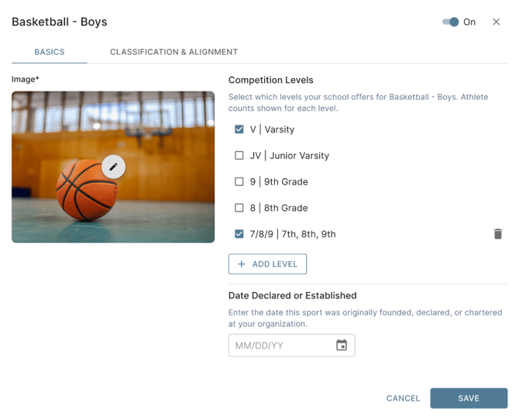Enable the 9 | 9th Grade level

[239, 182]
